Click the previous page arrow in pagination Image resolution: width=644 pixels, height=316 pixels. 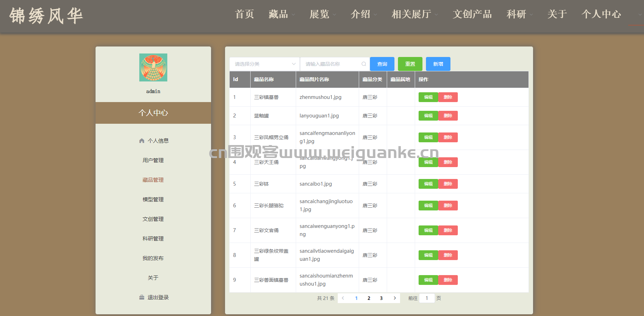pos(343,298)
